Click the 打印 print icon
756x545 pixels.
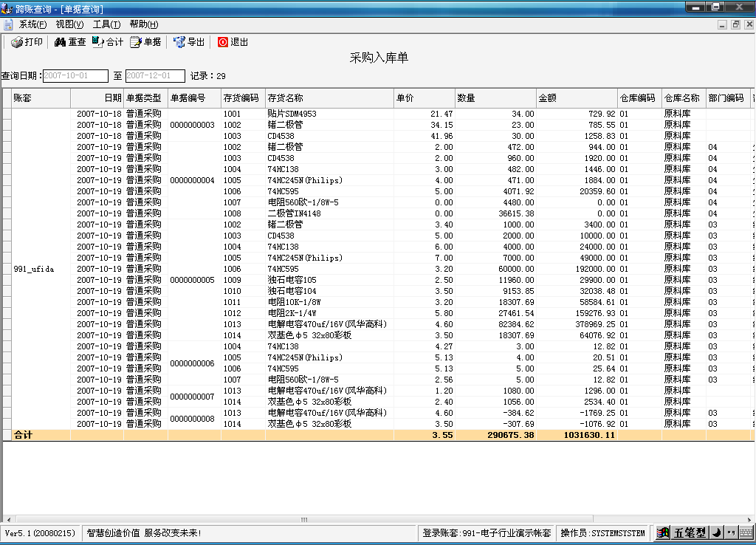pos(17,42)
